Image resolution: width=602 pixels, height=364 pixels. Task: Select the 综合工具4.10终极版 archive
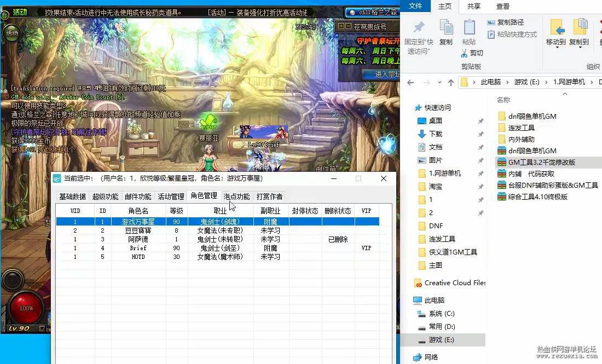[537, 197]
